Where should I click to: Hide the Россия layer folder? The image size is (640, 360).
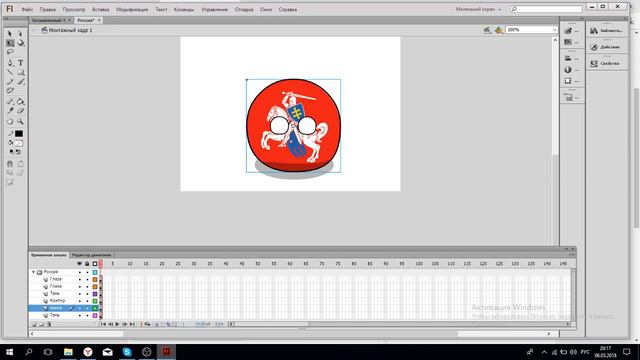pos(80,272)
